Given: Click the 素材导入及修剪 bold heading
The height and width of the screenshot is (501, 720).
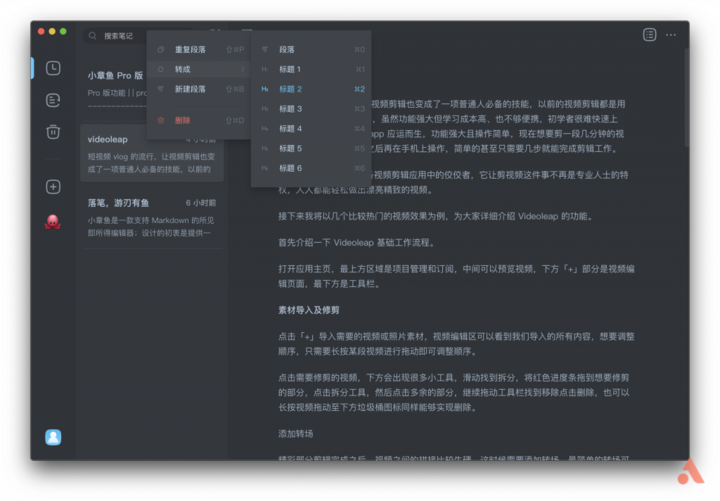Looking at the screenshot, I should [x=309, y=310].
